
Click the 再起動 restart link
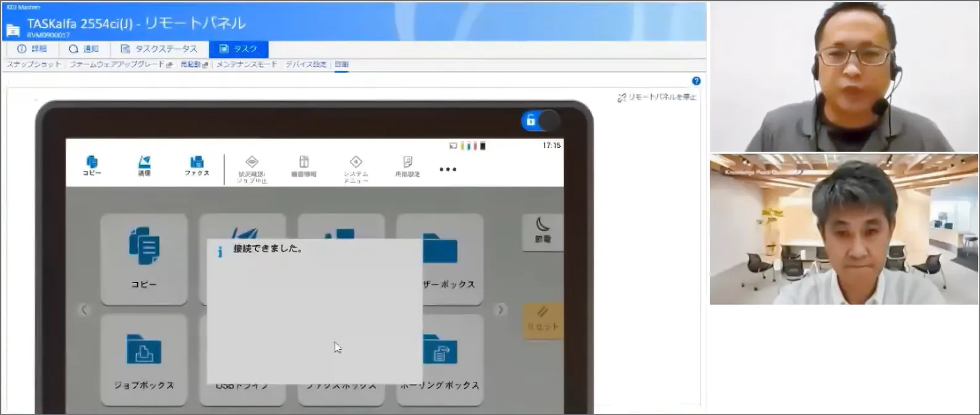[195, 64]
